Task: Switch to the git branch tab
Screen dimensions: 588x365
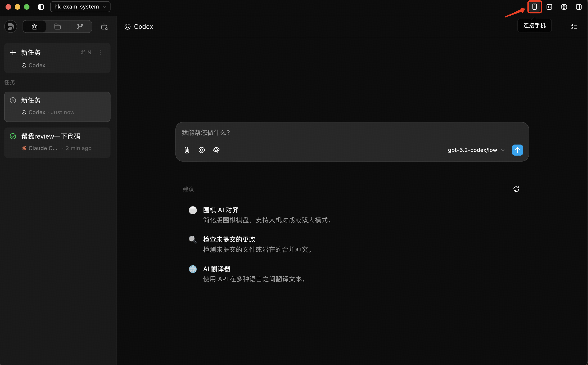Action: tap(80, 26)
